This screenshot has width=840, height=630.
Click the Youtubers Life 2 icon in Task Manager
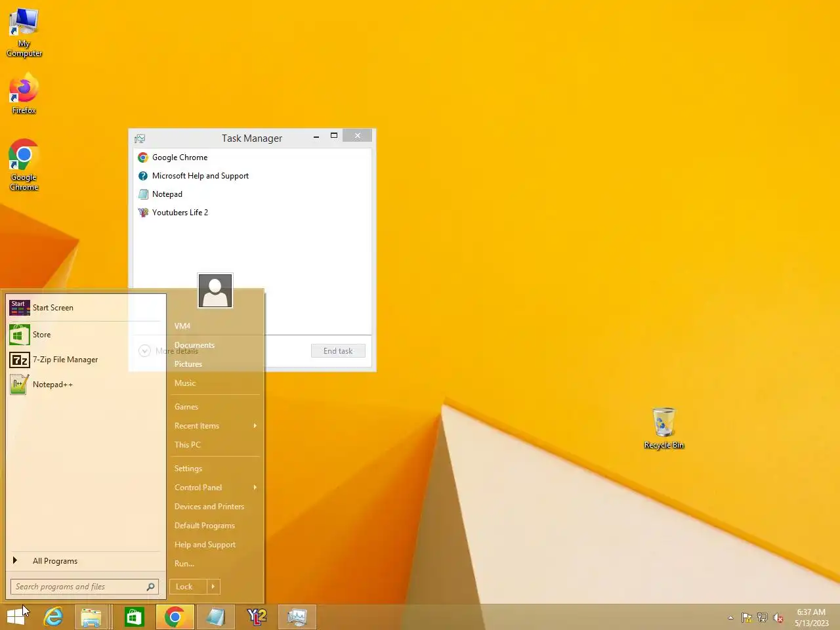[x=143, y=213]
